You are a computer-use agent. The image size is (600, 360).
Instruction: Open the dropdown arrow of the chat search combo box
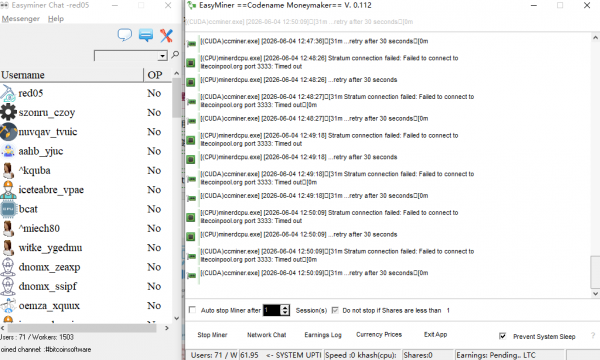coord(163,56)
